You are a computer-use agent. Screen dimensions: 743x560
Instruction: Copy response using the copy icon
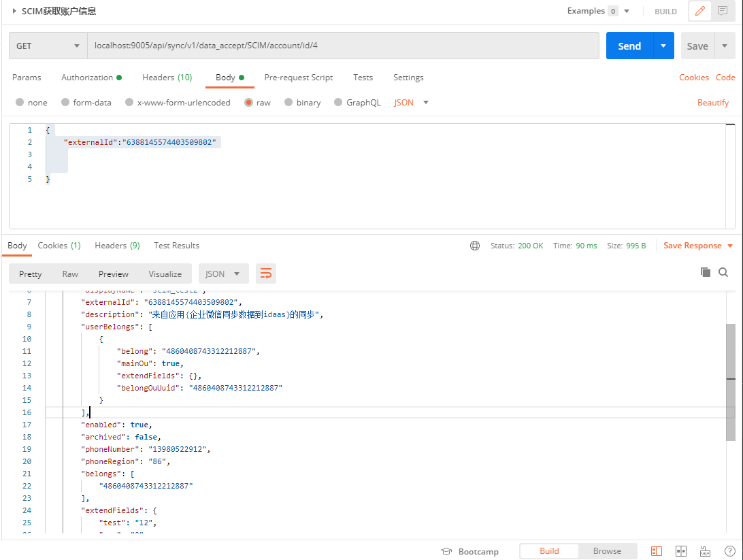(x=706, y=272)
